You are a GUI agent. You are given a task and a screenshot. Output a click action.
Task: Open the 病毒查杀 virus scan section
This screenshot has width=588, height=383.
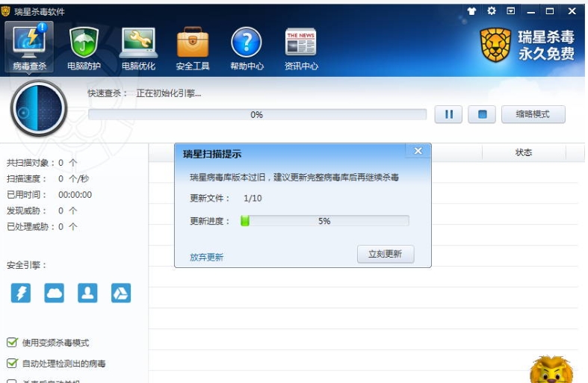29,47
